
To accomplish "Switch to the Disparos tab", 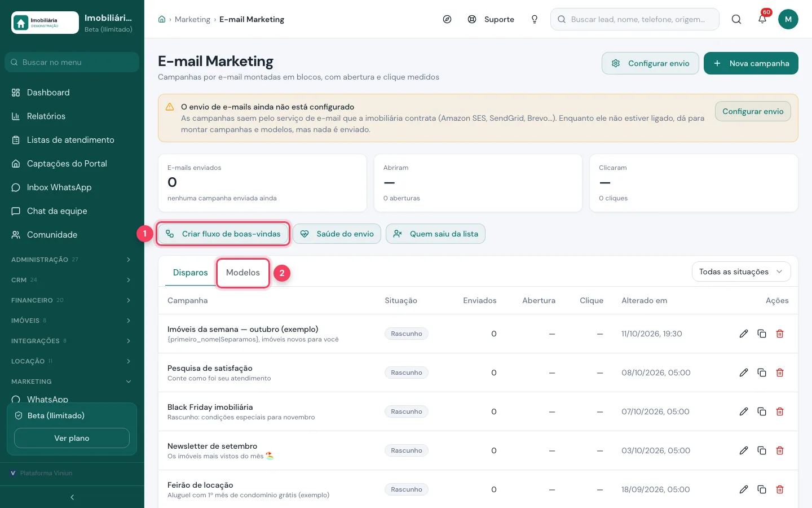I will [x=191, y=273].
